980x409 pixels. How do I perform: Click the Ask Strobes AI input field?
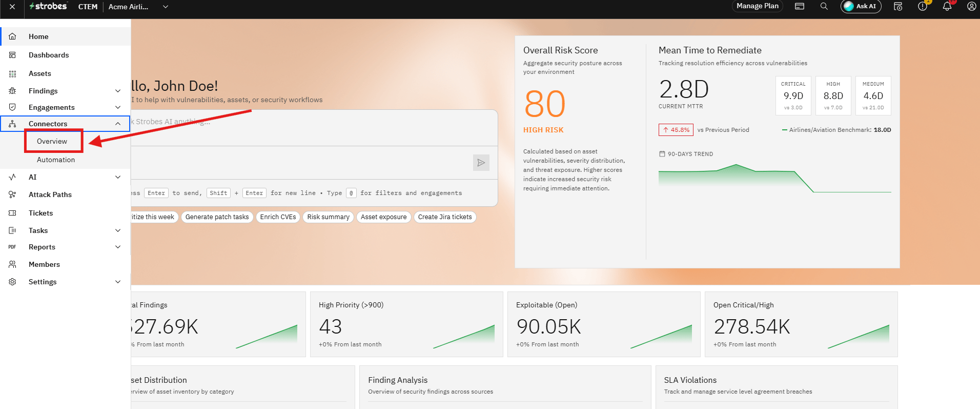314,128
